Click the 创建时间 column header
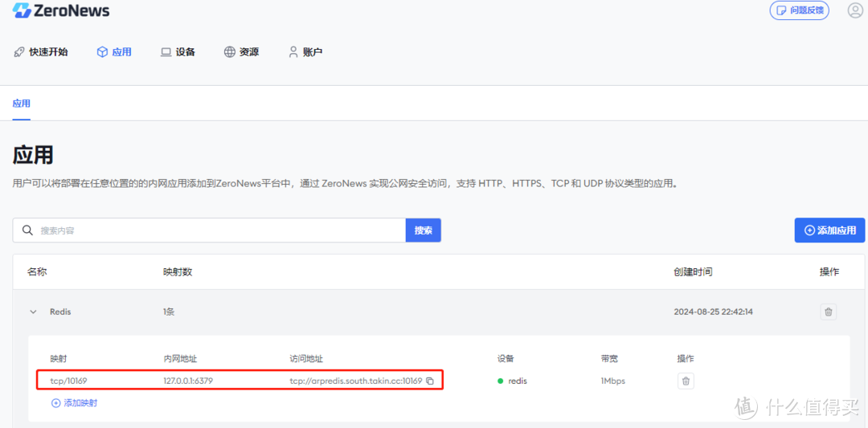 coord(693,272)
